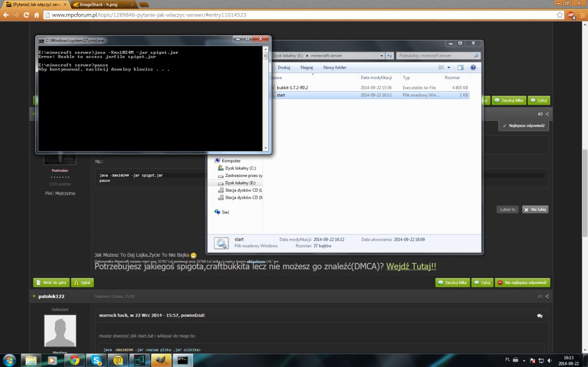Open Windows Explorer from the taskbar
The image size is (588, 367).
coord(31,361)
